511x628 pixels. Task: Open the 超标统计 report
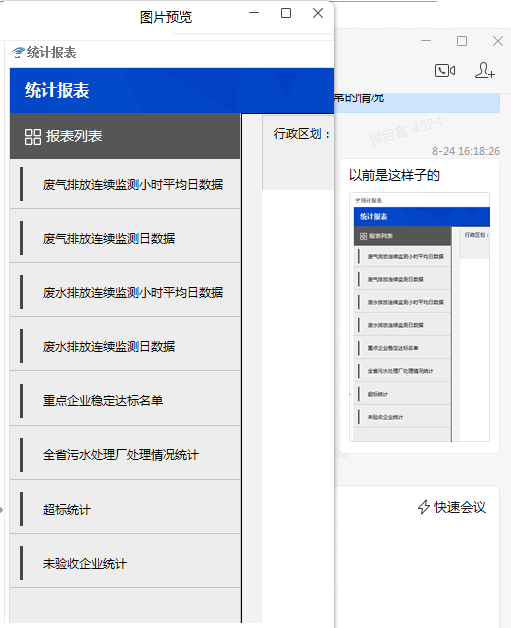[125, 509]
